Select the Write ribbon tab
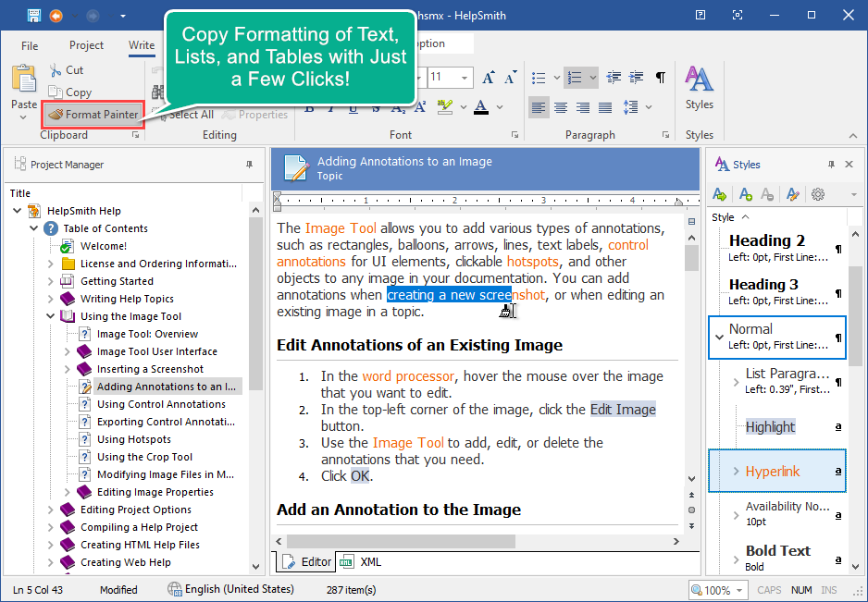 click(142, 45)
